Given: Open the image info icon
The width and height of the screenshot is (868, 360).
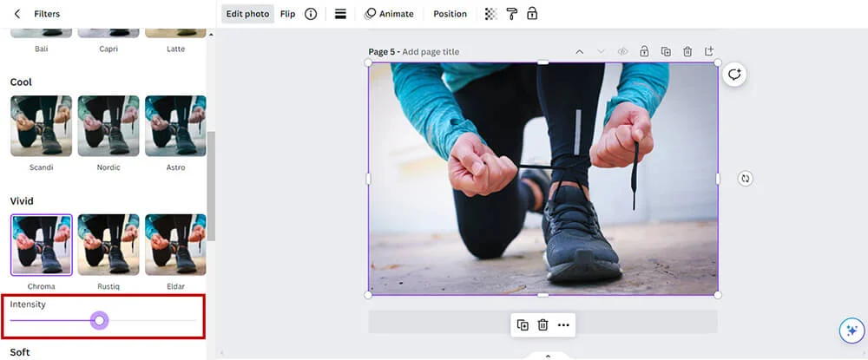Looking at the screenshot, I should [310, 14].
